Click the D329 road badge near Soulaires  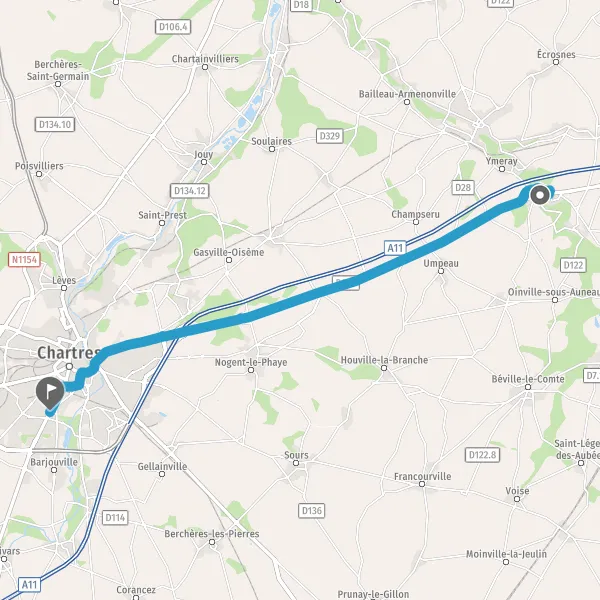click(330, 136)
